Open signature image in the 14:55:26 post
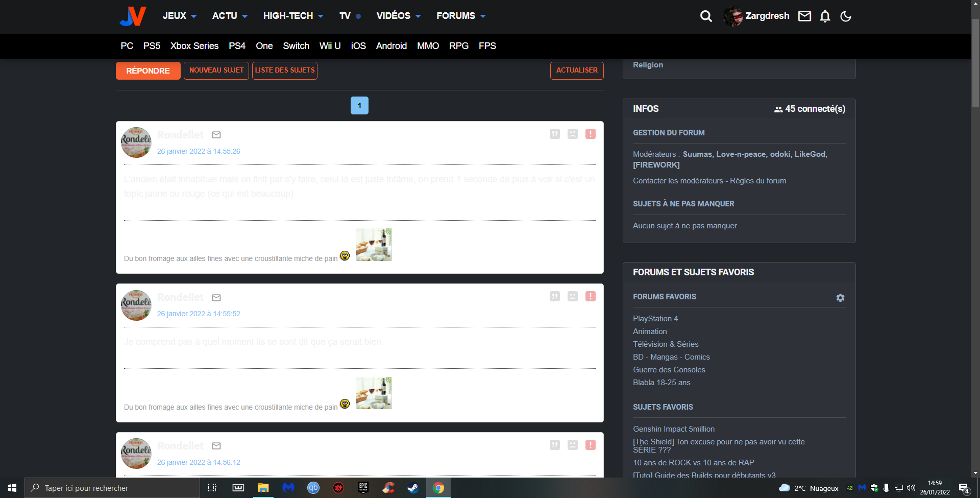Image resolution: width=980 pixels, height=498 pixels. (374, 245)
